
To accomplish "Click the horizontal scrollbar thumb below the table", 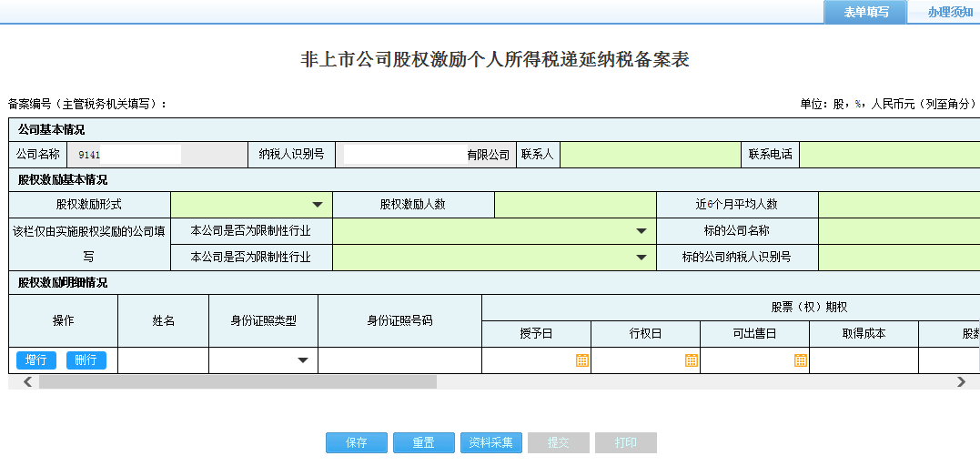I will pos(237,382).
